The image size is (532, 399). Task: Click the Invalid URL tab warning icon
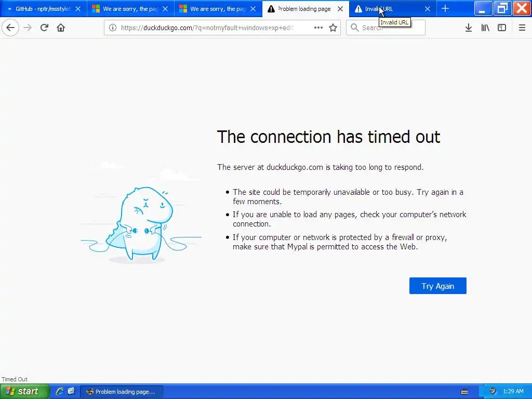(x=358, y=9)
